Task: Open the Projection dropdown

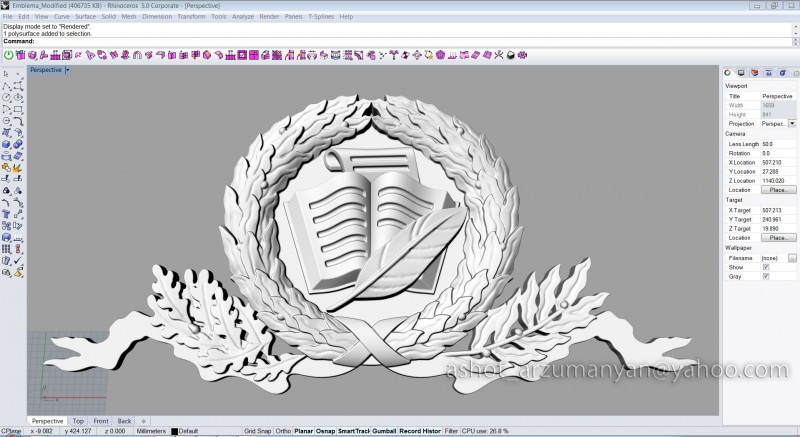Action: [x=792, y=123]
